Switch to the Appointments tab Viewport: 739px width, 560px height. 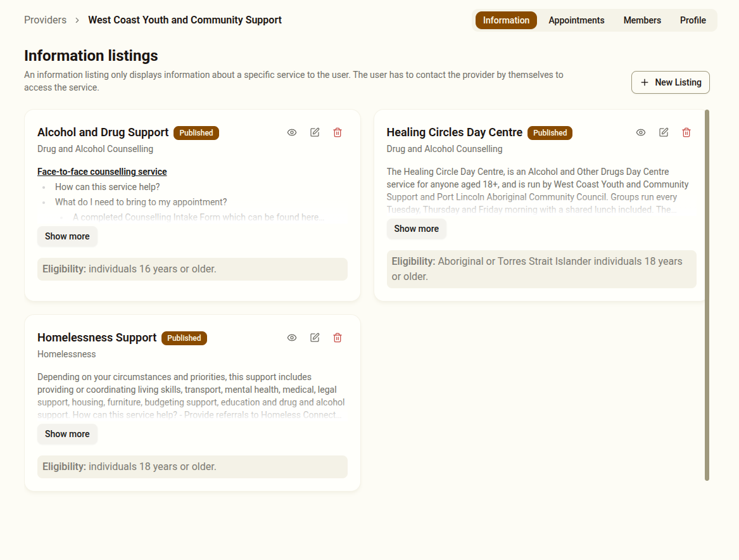tap(576, 20)
